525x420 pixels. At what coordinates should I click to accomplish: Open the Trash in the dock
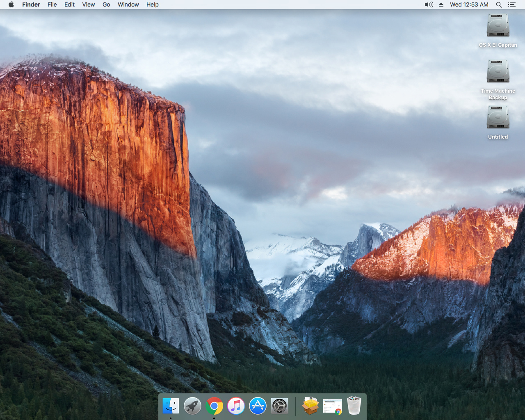point(354,406)
